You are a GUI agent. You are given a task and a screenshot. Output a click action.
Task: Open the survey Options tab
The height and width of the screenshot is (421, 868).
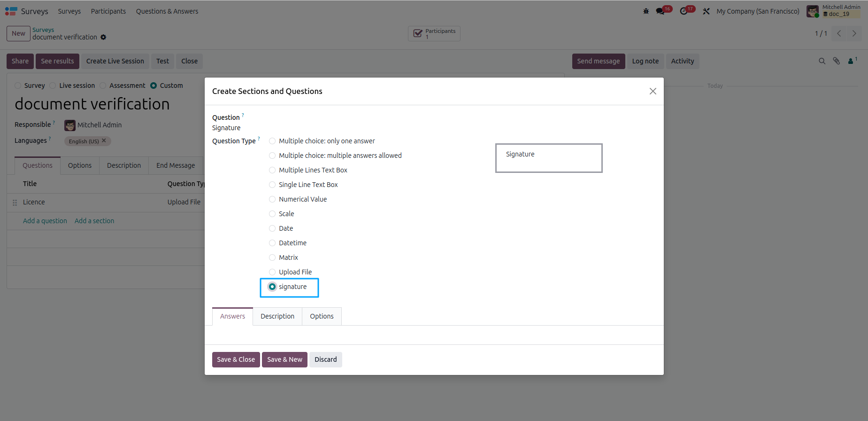[x=80, y=165]
